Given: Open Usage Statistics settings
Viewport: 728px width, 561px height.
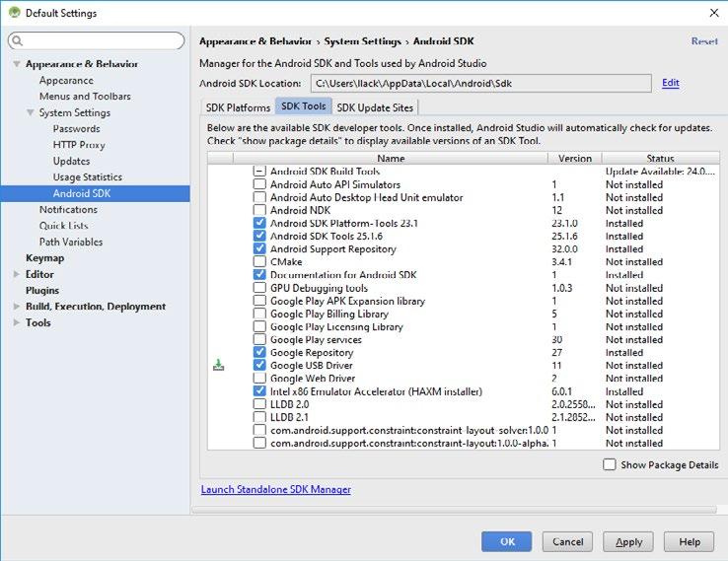Looking at the screenshot, I should [x=87, y=176].
